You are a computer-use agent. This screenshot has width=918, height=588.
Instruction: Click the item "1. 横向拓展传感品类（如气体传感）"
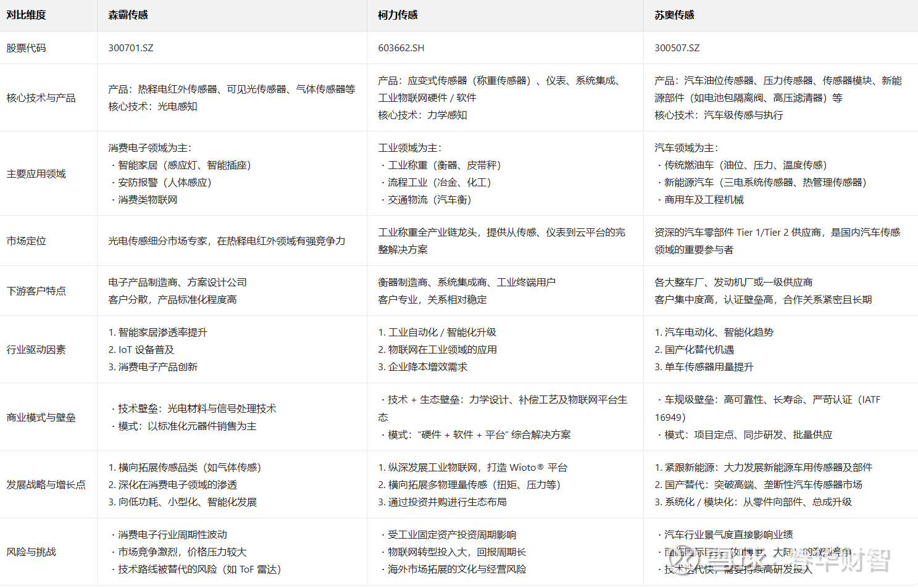pyautogui.click(x=185, y=468)
